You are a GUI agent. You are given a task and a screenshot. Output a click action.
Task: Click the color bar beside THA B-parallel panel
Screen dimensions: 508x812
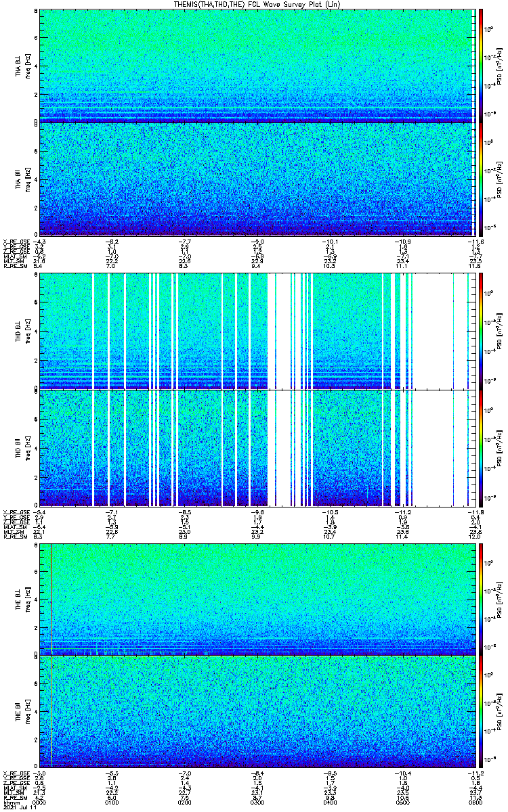point(481,179)
